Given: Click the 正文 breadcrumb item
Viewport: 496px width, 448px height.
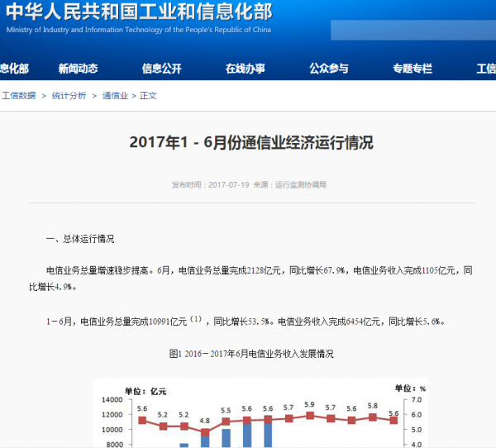Looking at the screenshot, I should coord(148,96).
